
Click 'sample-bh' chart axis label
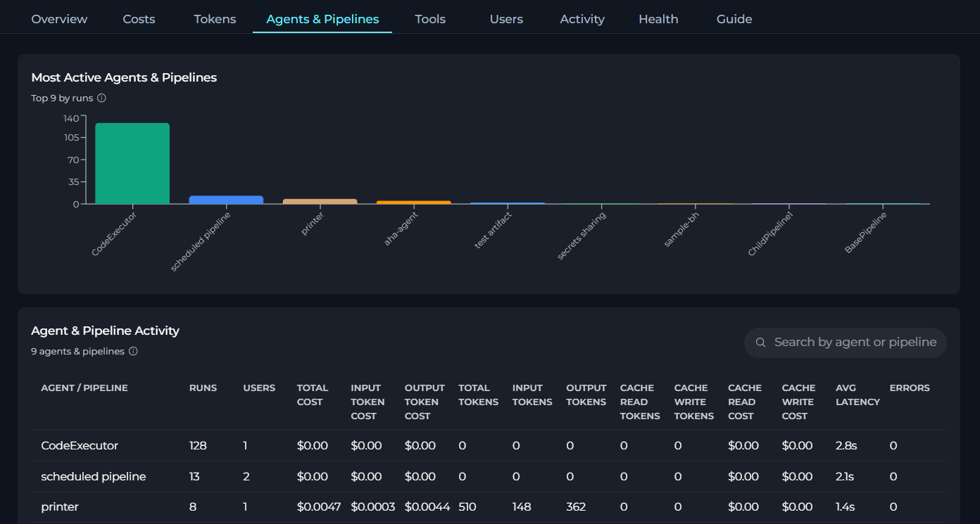(681, 229)
